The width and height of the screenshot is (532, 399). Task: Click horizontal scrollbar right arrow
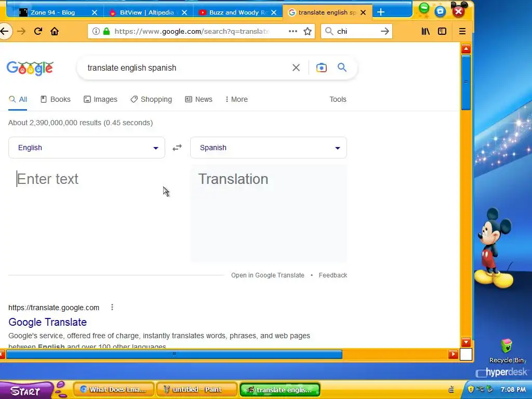click(453, 354)
